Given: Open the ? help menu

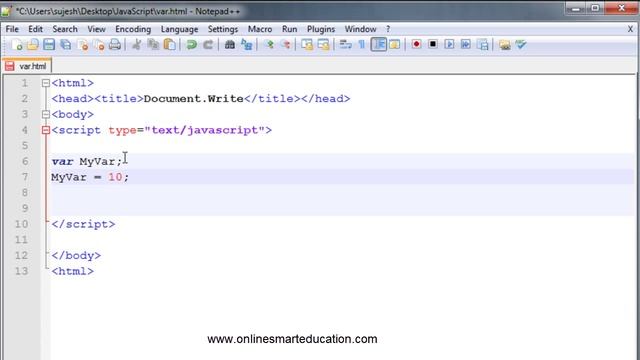Looking at the screenshot, I should tap(388, 29).
